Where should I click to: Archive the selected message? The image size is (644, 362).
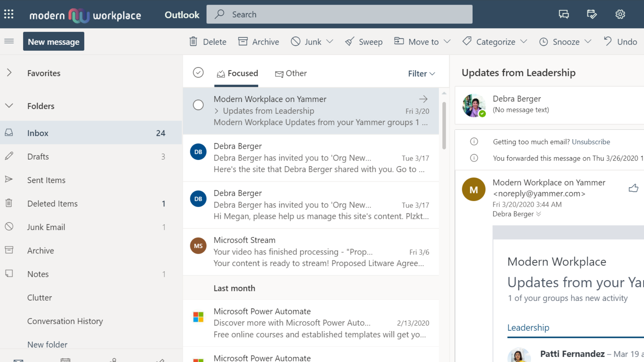click(258, 42)
